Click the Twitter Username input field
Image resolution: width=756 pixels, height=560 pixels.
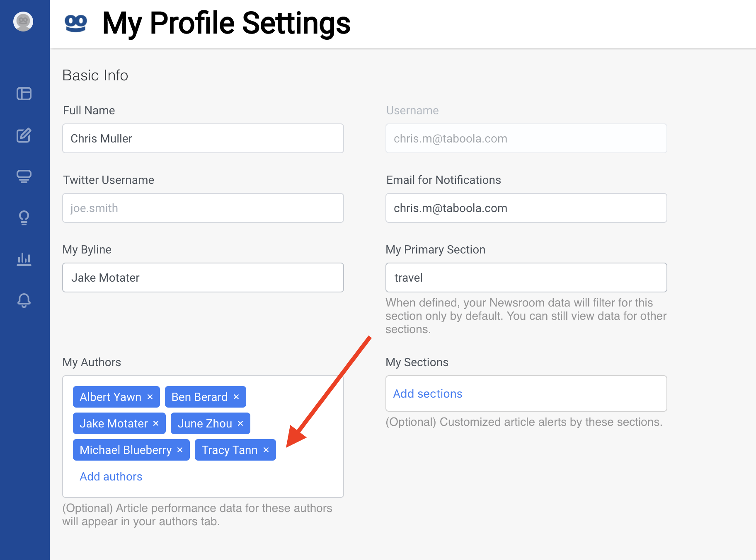coord(203,208)
